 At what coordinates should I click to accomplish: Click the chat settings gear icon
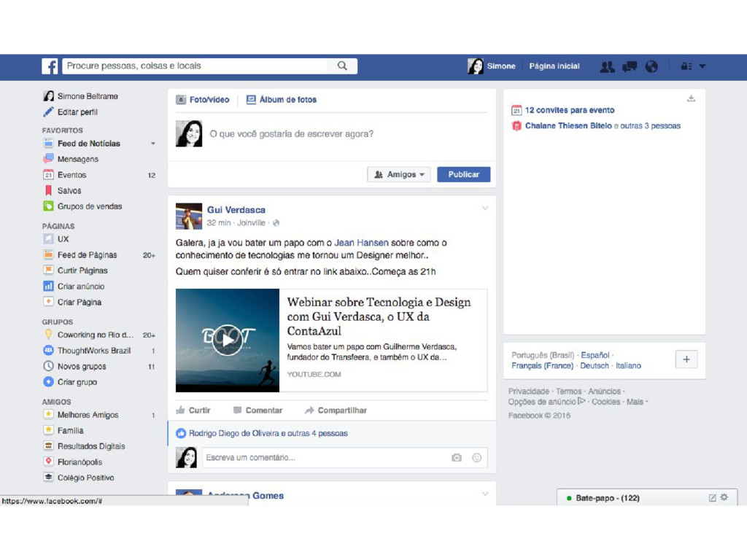click(724, 497)
